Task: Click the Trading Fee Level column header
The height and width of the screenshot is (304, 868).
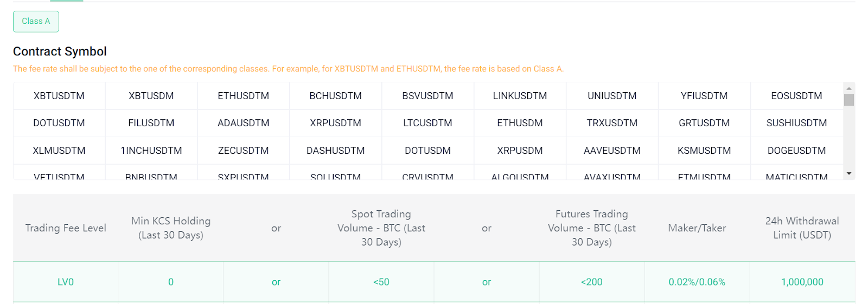Action: 66,228
